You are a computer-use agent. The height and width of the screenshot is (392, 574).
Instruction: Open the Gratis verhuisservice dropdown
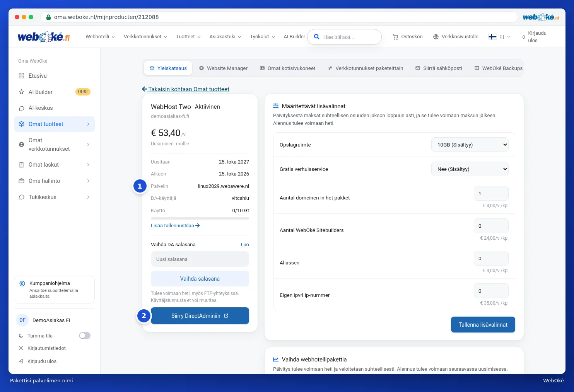coord(470,169)
